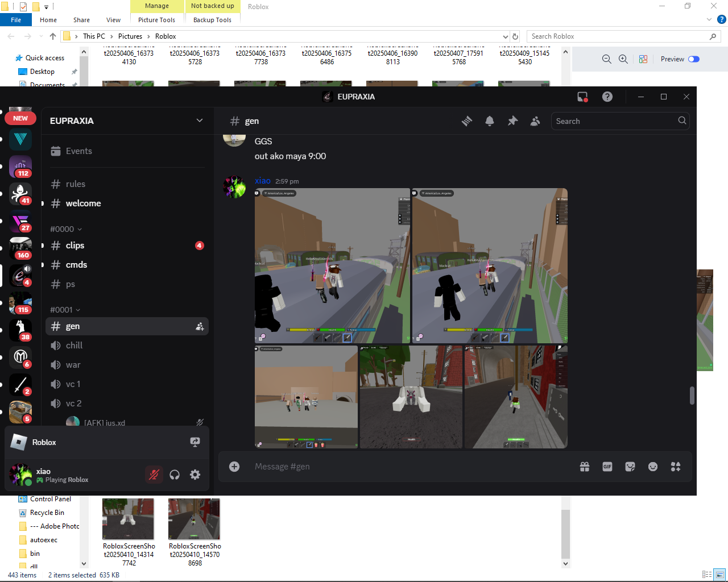Join the chill voice channel
The width and height of the screenshot is (728, 582).
pos(127,346)
